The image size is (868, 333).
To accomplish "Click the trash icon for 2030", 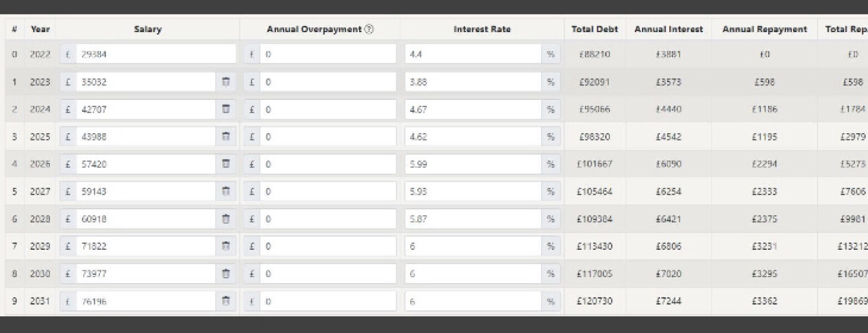I will [226, 274].
